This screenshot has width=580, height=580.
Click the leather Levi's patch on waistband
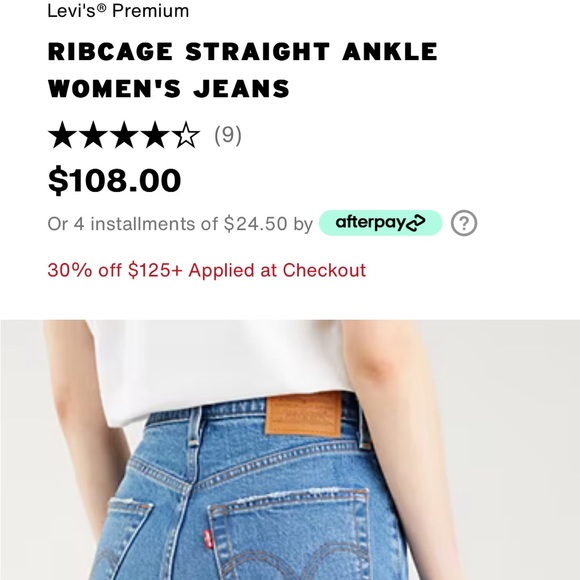coord(303,415)
